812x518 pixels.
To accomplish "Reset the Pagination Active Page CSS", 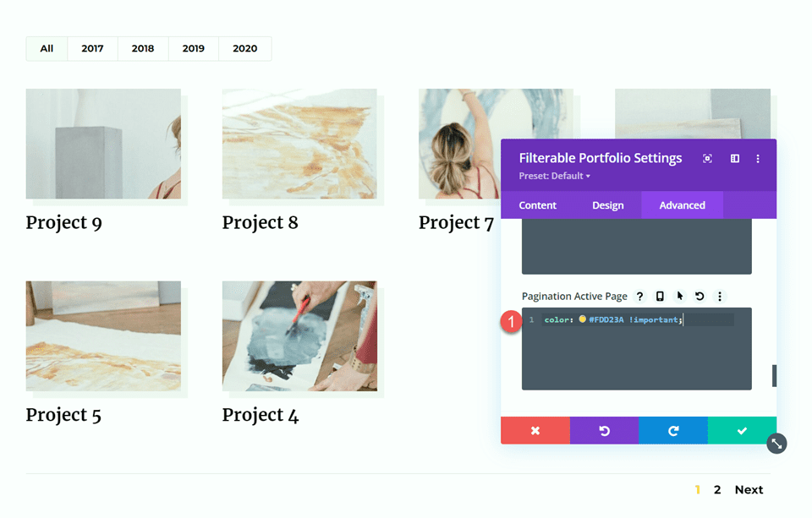I will pyautogui.click(x=701, y=296).
